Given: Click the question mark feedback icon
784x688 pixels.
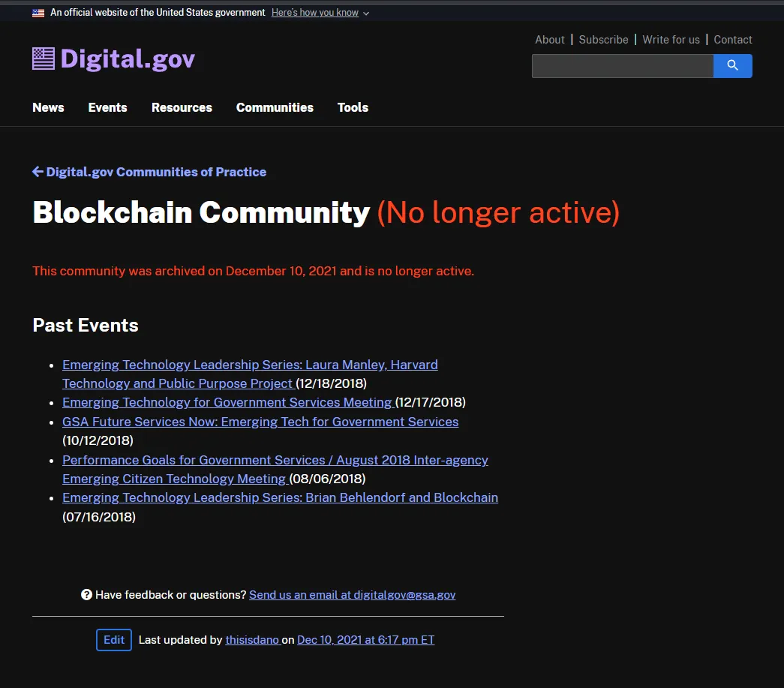Looking at the screenshot, I should 86,594.
